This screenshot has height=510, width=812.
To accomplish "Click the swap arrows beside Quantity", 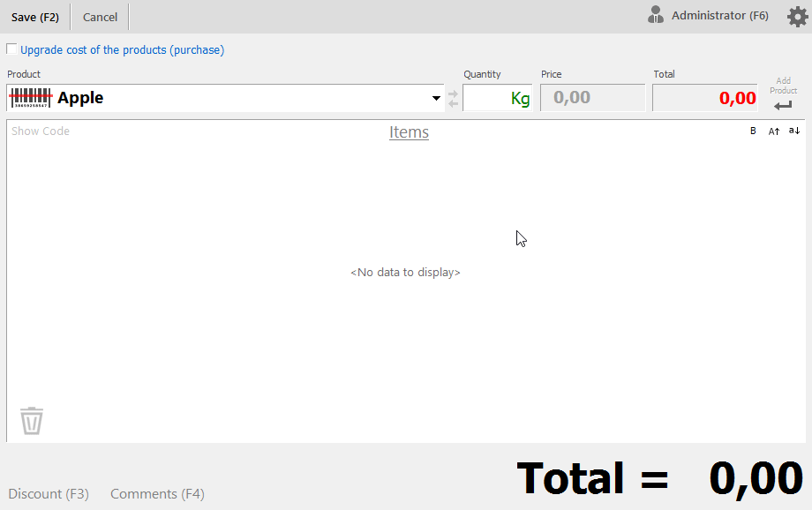I will (x=453, y=98).
